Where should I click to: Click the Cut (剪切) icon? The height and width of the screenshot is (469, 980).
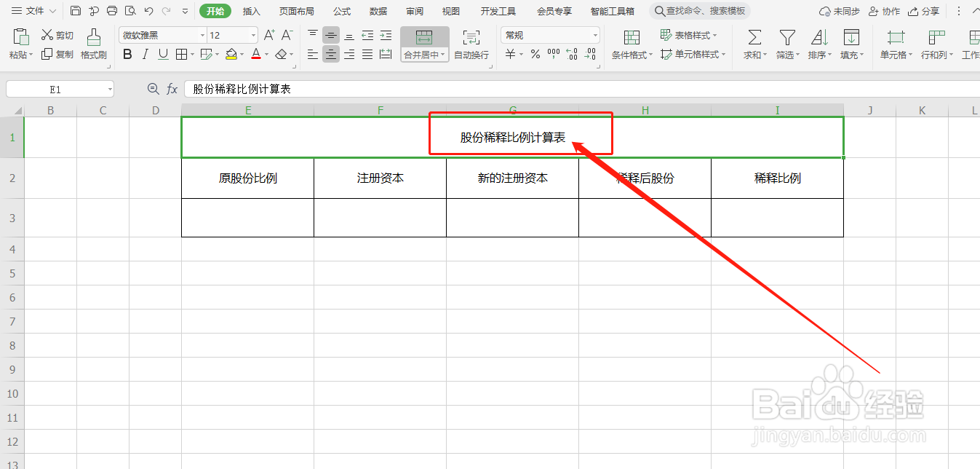(57, 34)
